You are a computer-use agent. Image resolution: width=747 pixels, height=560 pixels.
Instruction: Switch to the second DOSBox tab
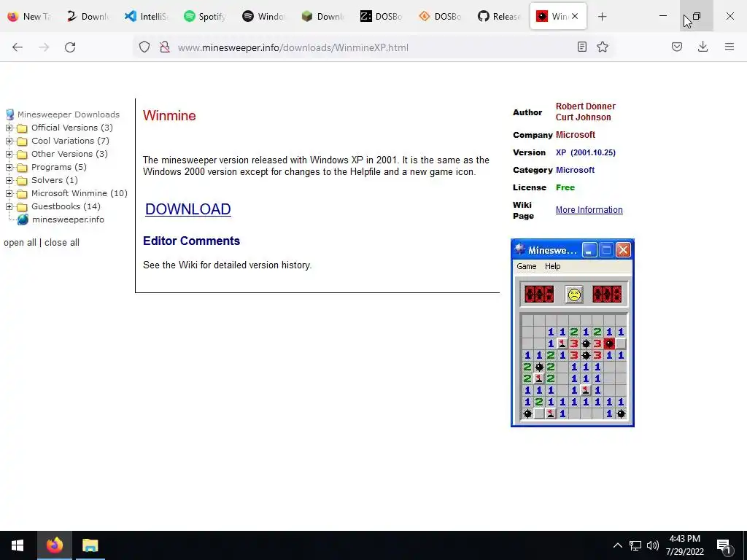tap(440, 16)
